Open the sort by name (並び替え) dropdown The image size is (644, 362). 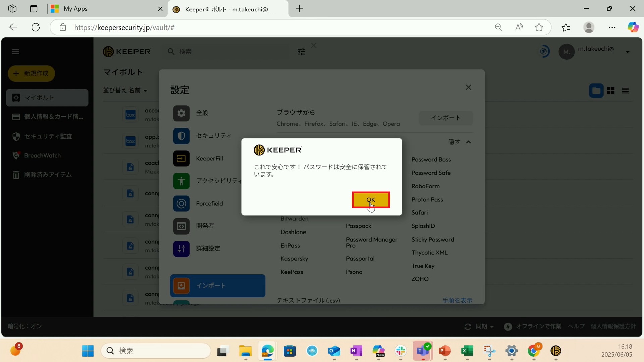tap(125, 90)
